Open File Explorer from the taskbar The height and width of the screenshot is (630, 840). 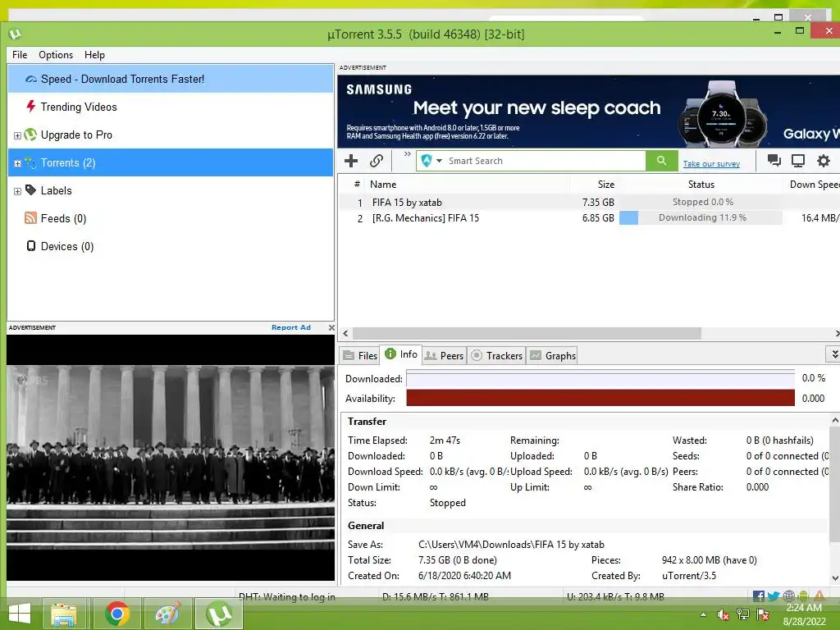point(64,614)
